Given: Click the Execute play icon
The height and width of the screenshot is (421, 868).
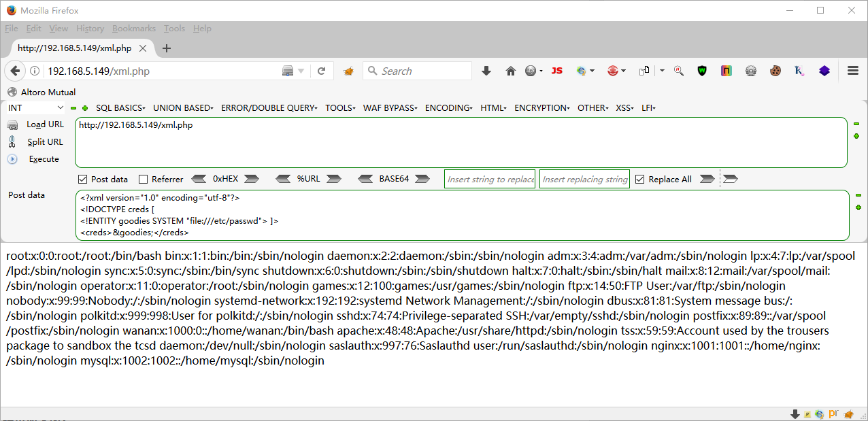Looking at the screenshot, I should coord(12,158).
